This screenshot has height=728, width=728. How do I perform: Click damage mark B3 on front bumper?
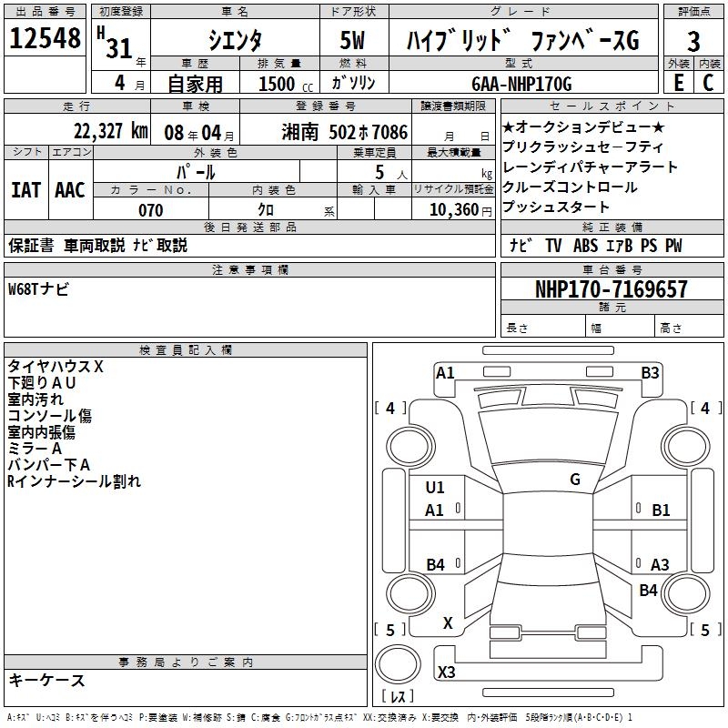pos(650,373)
